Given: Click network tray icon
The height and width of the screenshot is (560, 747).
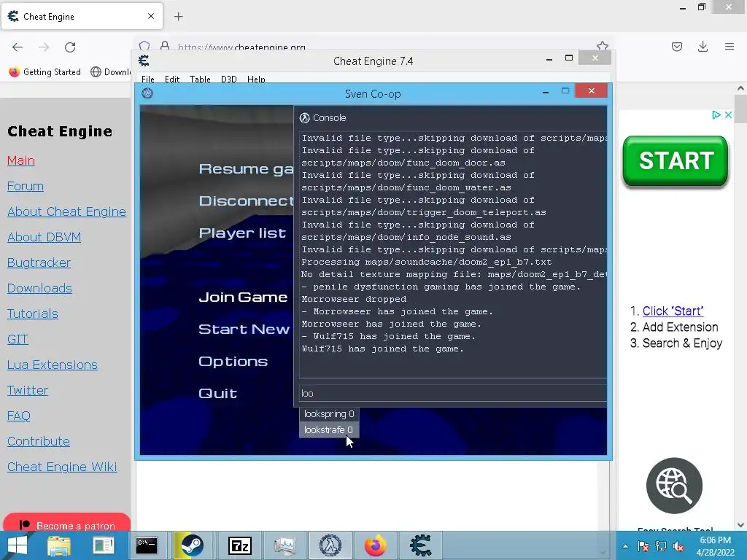Looking at the screenshot, I should click(661, 546).
